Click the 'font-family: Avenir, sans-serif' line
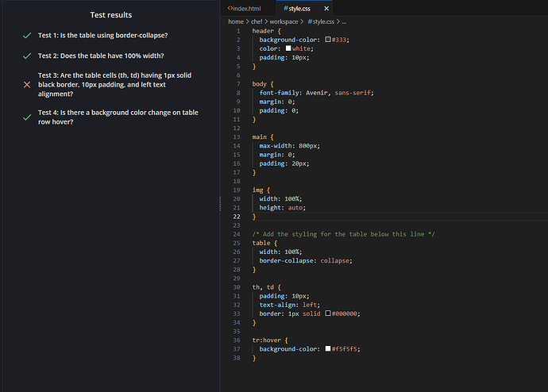This screenshot has width=548, height=392. (x=316, y=93)
